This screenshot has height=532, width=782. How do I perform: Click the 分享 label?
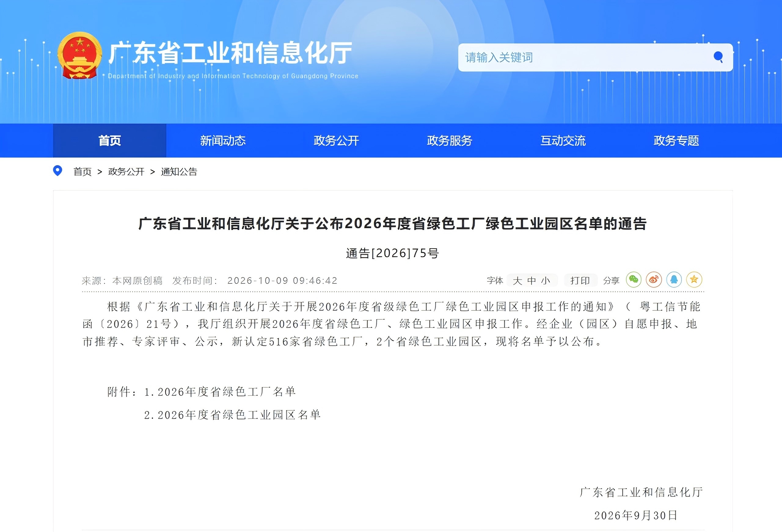[611, 281]
